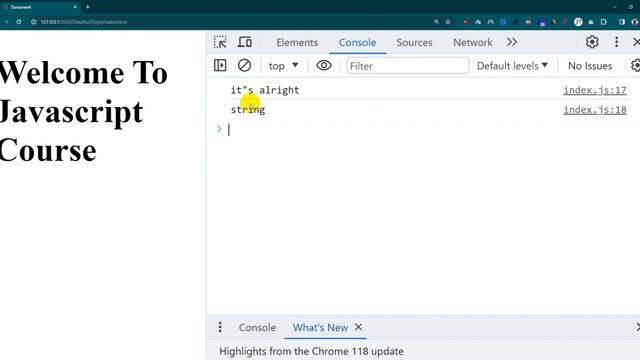Expand more DevTools tabs chevron
The height and width of the screenshot is (360, 640).
[x=512, y=42]
